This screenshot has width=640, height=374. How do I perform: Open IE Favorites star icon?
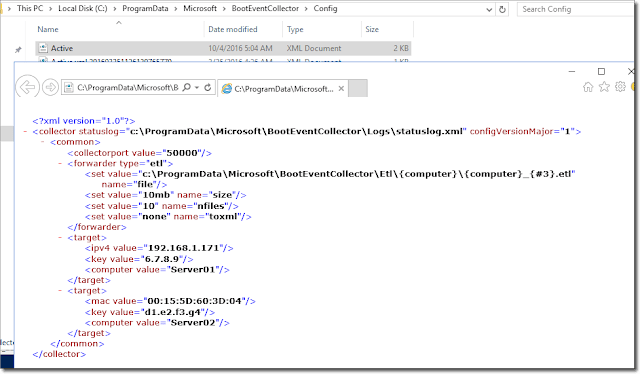[604, 87]
